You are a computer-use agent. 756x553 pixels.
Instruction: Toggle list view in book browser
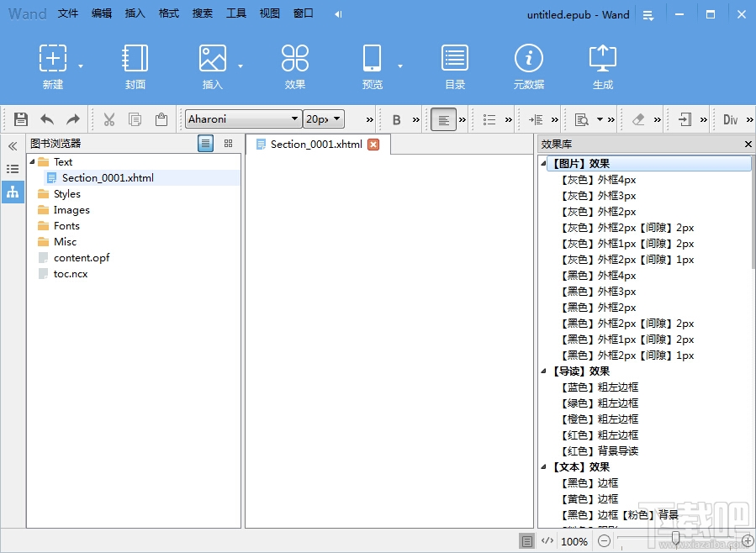click(x=206, y=144)
